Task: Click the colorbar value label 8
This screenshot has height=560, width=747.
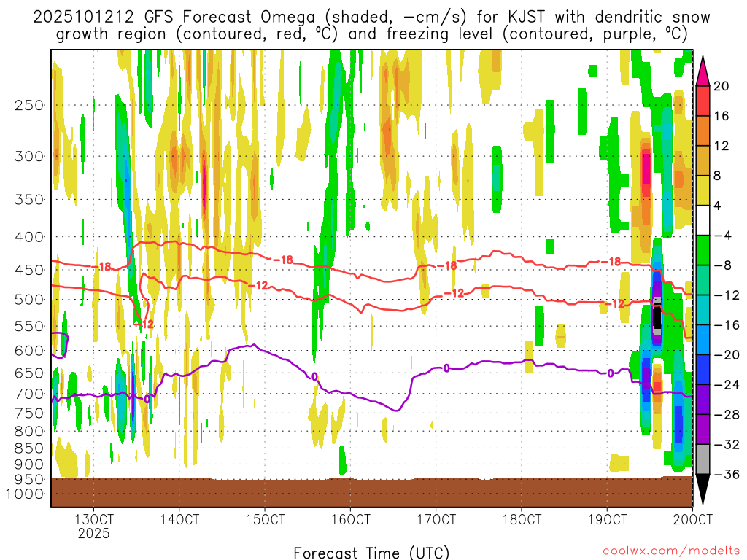Action: point(717,176)
